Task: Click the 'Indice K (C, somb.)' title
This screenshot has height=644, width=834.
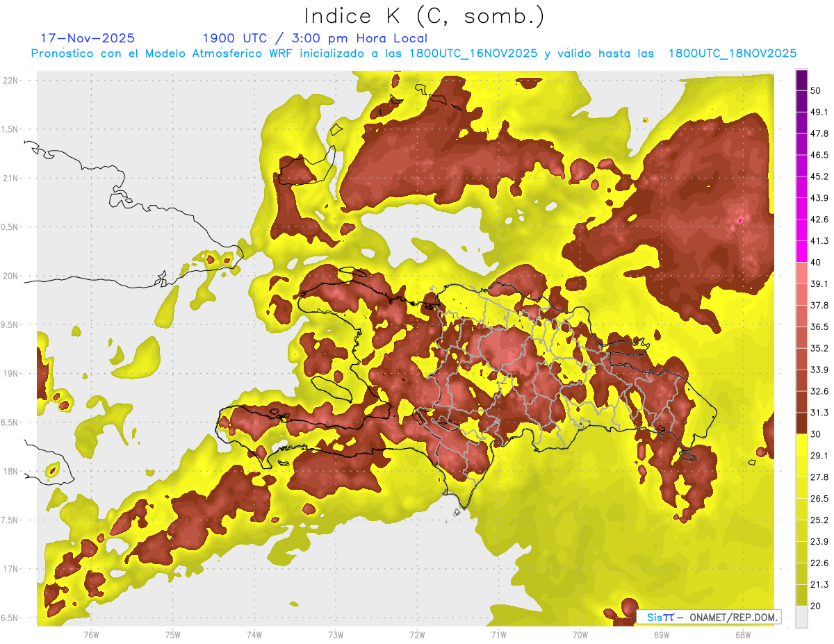Action: (424, 16)
